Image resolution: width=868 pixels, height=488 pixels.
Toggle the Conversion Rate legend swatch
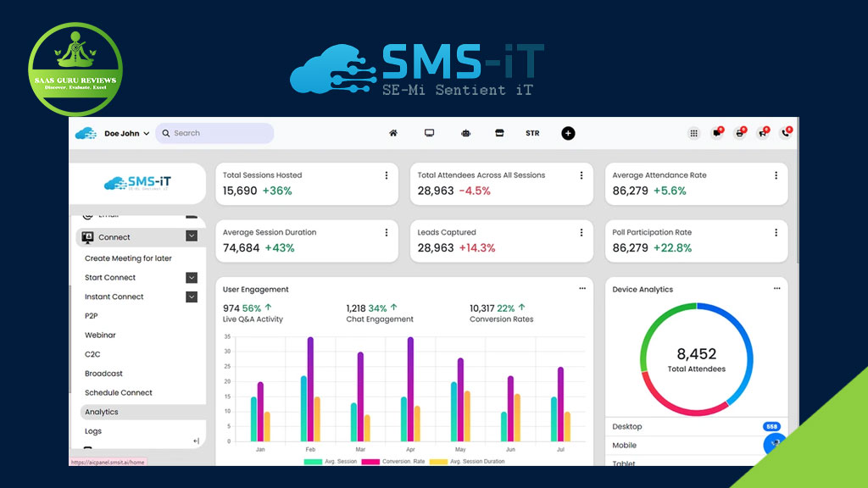point(370,462)
